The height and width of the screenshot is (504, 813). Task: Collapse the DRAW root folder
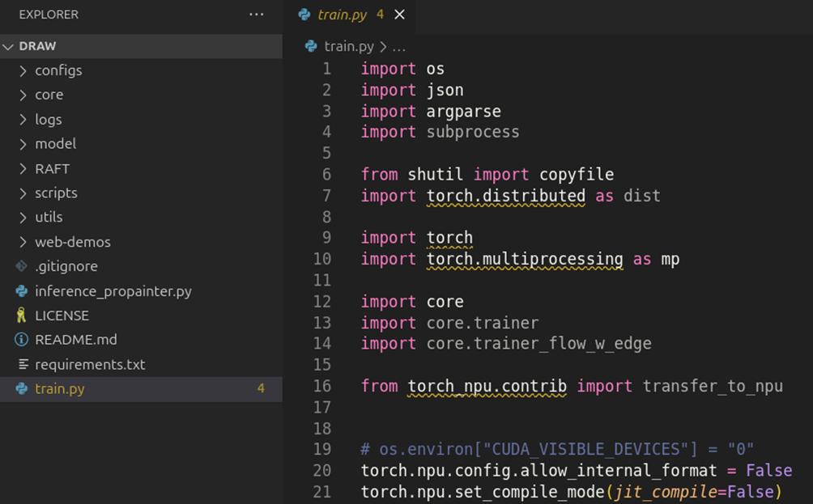9,46
